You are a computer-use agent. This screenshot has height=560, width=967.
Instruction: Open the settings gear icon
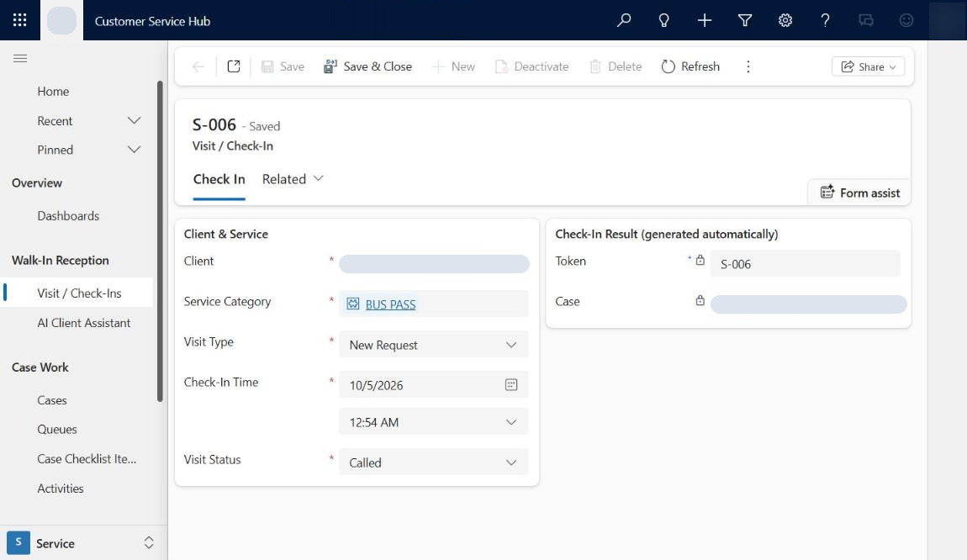pos(785,20)
